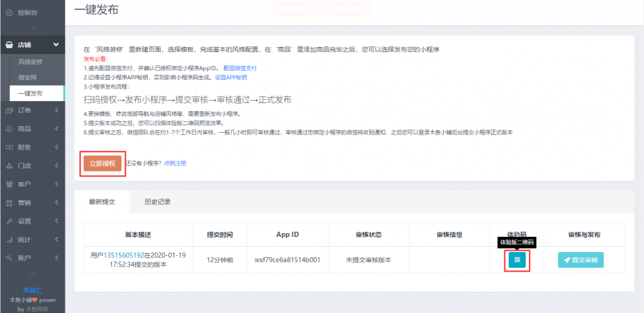Viewport: 644px width, 313px height.
Task: Expand the 客户 menu arrow
Action: (x=57, y=184)
